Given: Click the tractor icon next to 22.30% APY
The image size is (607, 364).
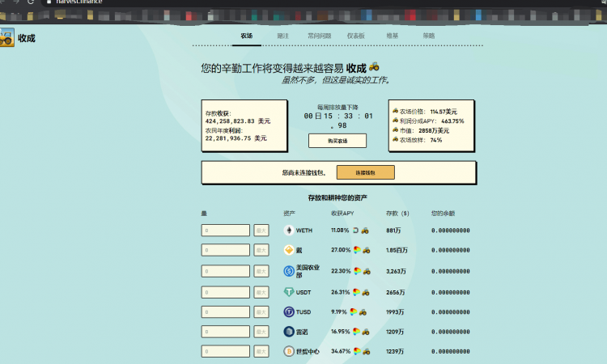Looking at the screenshot, I should 367,271.
